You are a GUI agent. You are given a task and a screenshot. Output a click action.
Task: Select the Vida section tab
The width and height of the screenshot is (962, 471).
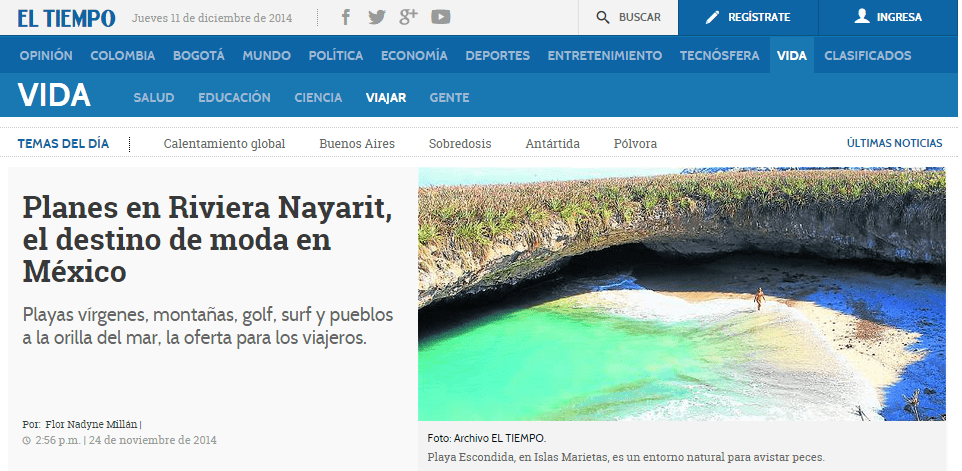[x=792, y=55]
